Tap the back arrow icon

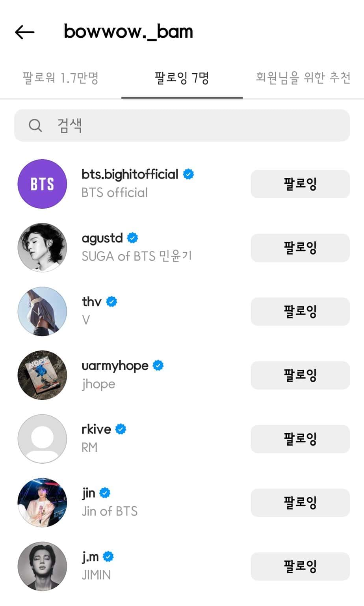coord(24,32)
